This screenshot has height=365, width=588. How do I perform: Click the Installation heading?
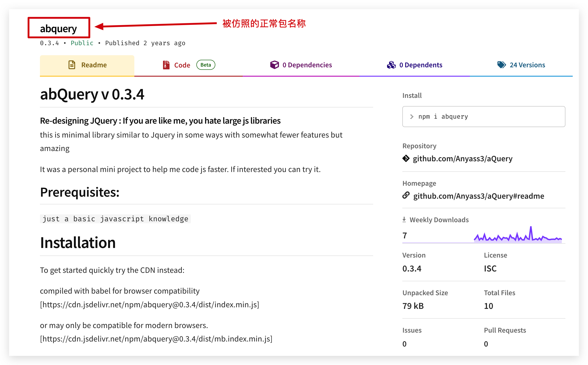(x=78, y=242)
